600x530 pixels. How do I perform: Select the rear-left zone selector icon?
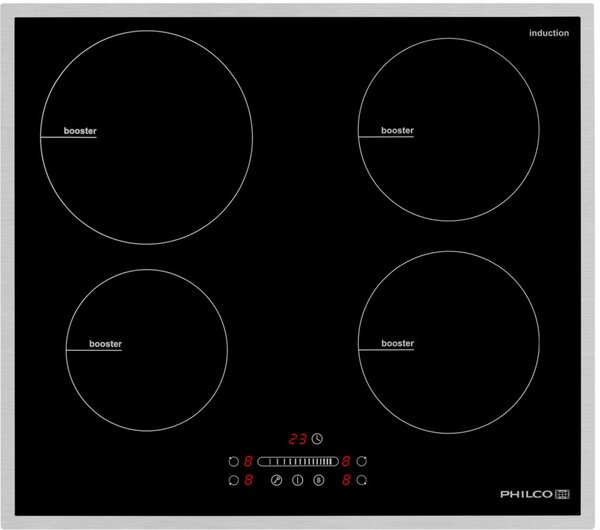click(x=233, y=461)
